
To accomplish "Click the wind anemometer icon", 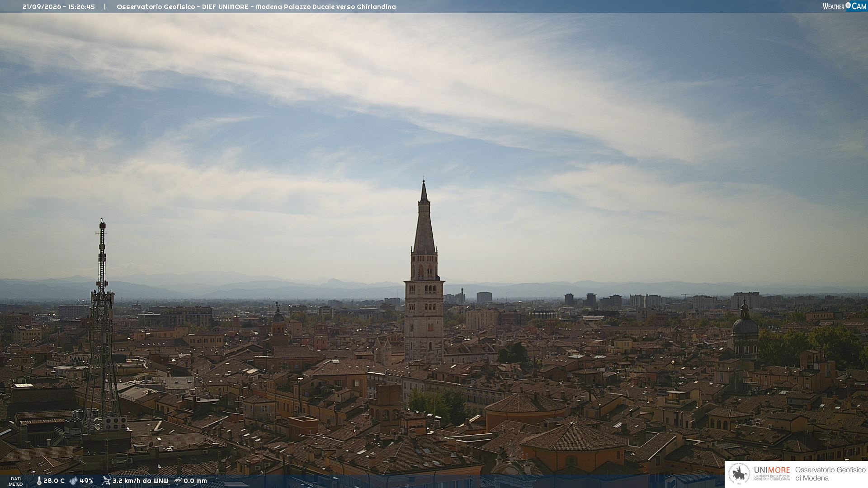I will tap(107, 481).
